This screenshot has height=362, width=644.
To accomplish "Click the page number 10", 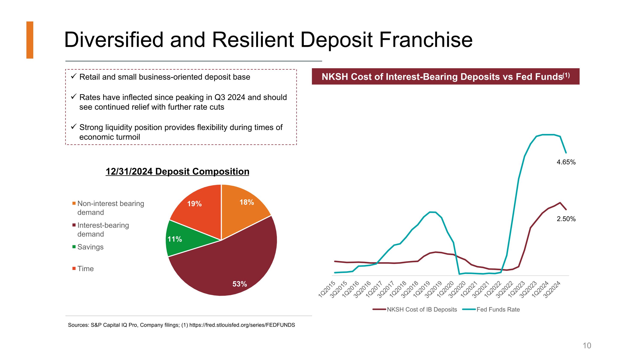I will point(587,345).
